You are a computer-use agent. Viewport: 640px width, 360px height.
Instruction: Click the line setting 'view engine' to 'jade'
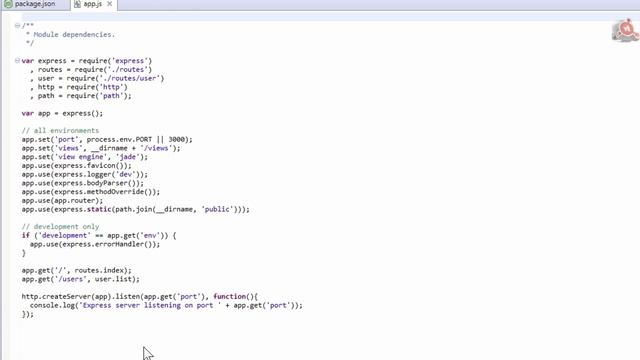[84, 157]
